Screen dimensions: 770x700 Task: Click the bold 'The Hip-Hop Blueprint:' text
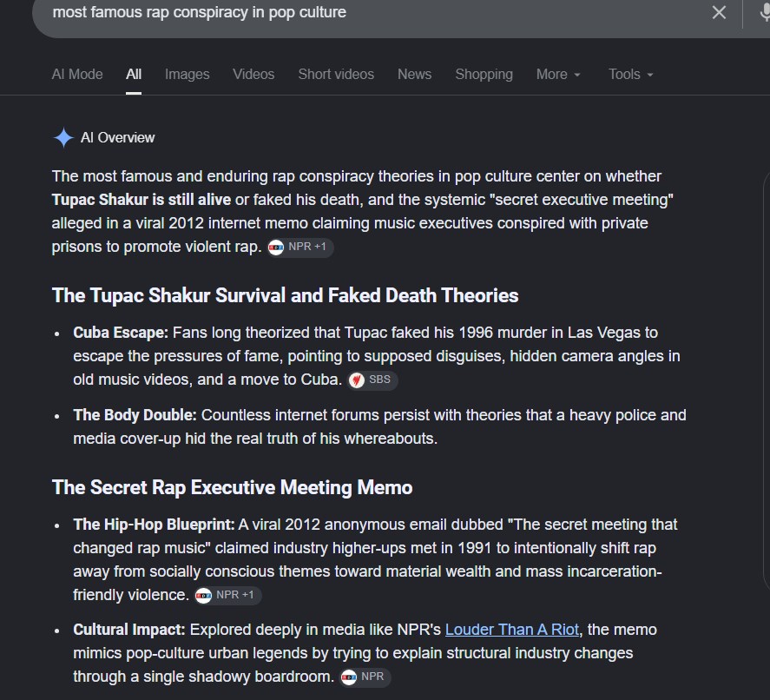point(155,525)
